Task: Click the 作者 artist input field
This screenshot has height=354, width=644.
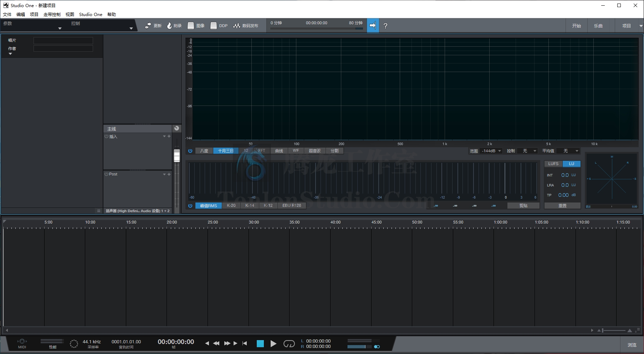Action: tap(63, 48)
